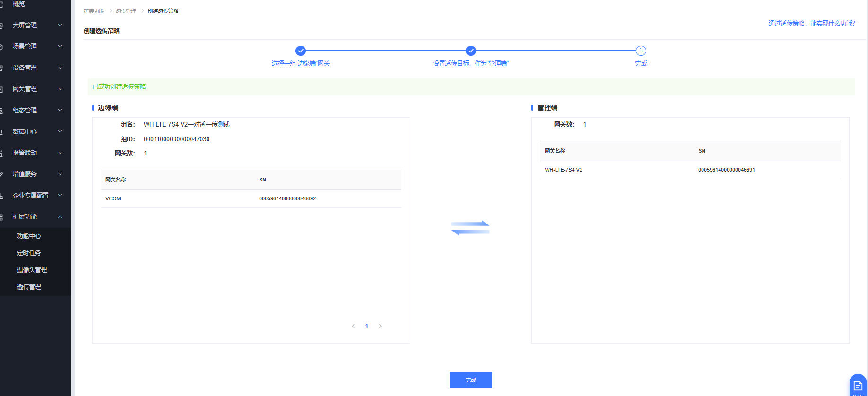Click 透传管理 in the breadcrumb
Screen dimensions: 868x396
pos(126,11)
